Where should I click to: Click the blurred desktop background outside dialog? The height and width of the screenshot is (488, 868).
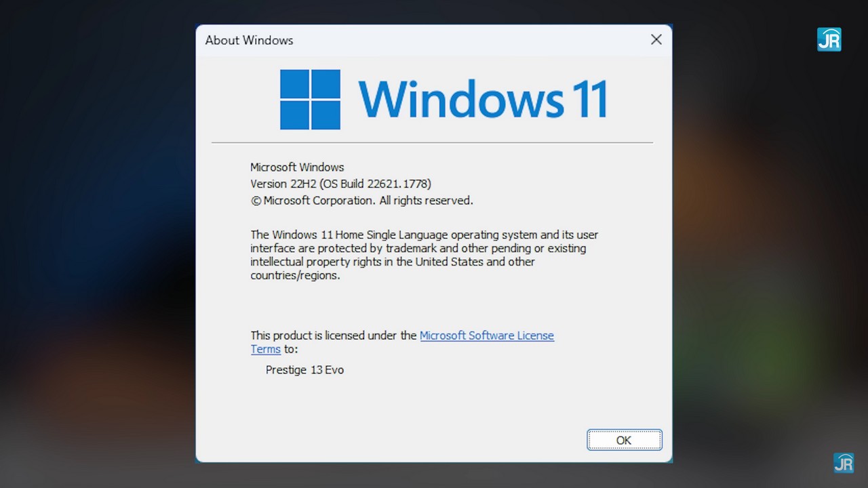[95, 244]
